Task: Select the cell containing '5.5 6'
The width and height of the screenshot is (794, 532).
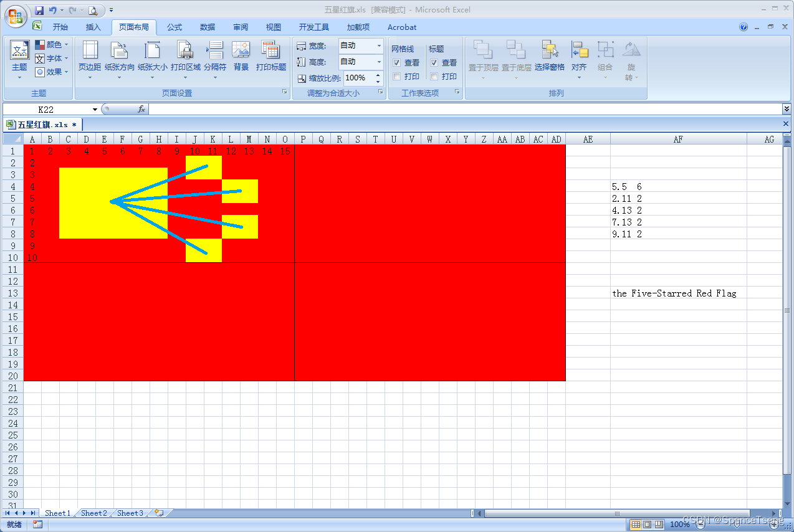Action: 678,186
